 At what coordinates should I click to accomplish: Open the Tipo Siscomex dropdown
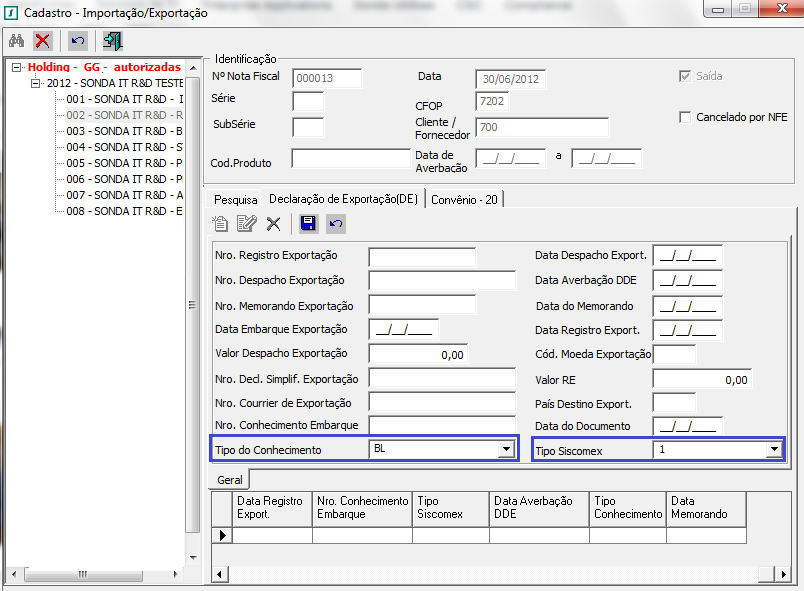[773, 450]
